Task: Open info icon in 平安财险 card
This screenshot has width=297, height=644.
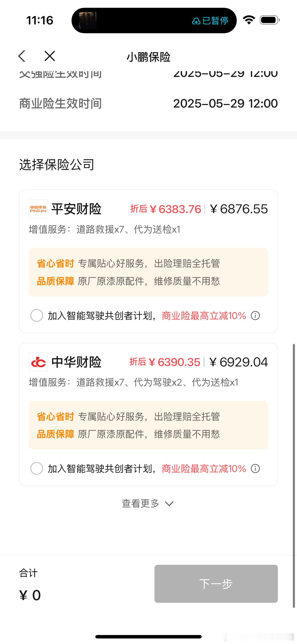Action: click(255, 316)
